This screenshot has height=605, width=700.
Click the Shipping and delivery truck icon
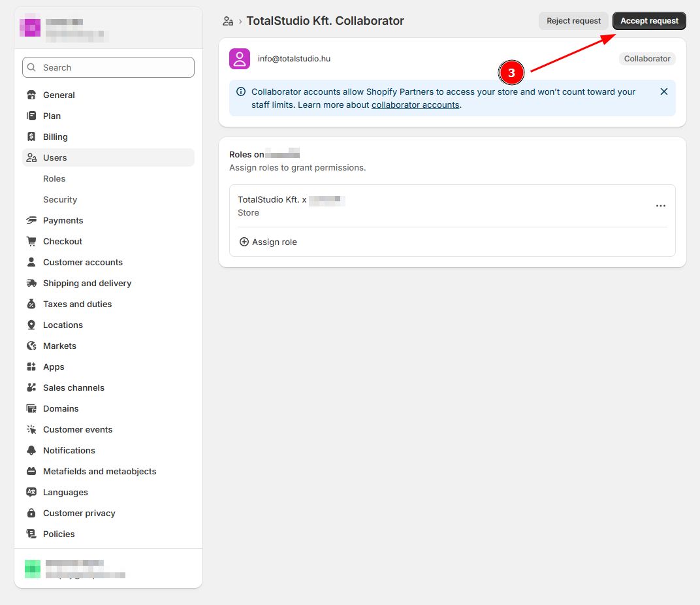(x=31, y=283)
